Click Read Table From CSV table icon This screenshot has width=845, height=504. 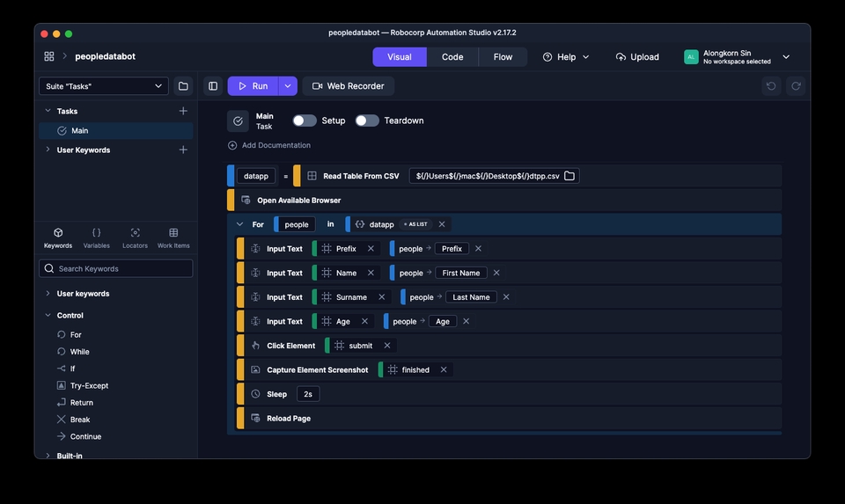[x=312, y=176]
